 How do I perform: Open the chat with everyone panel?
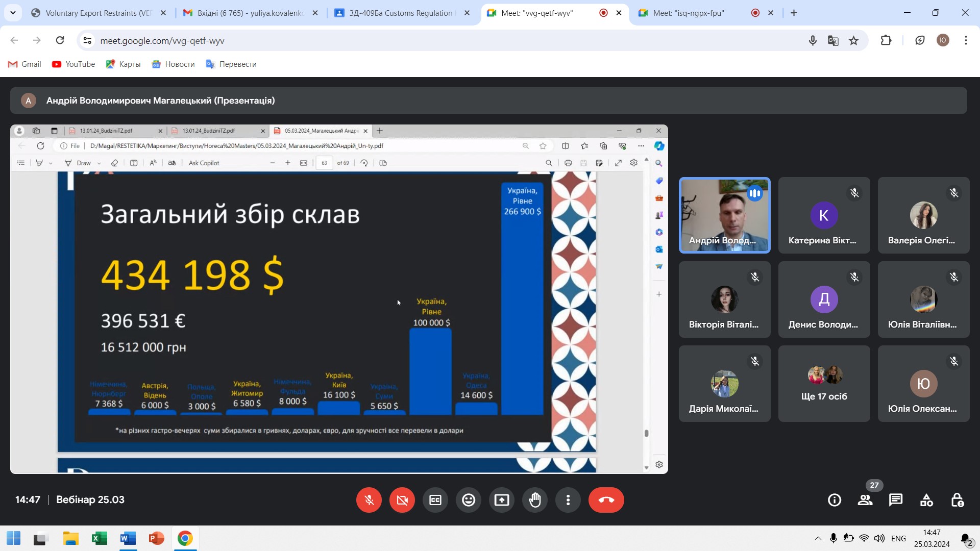[895, 500]
